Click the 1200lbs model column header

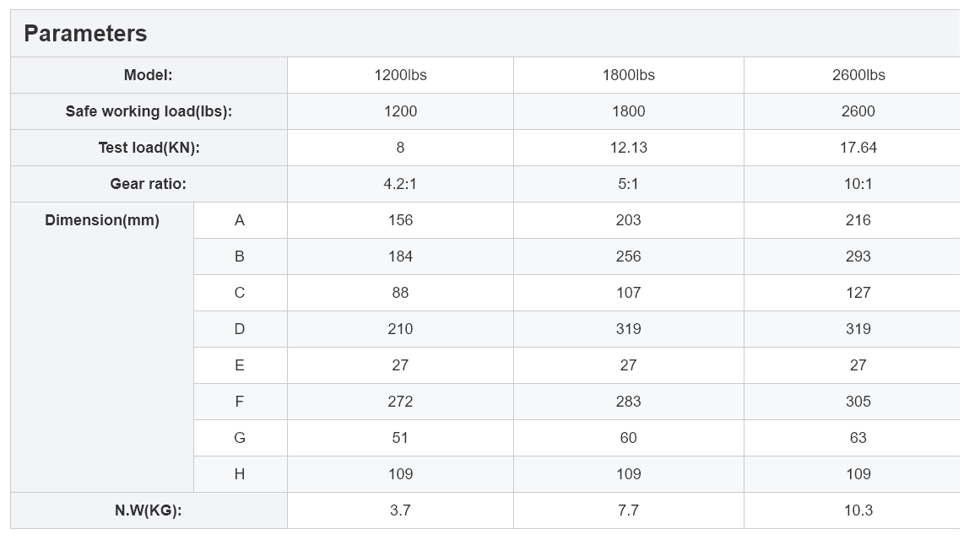400,75
